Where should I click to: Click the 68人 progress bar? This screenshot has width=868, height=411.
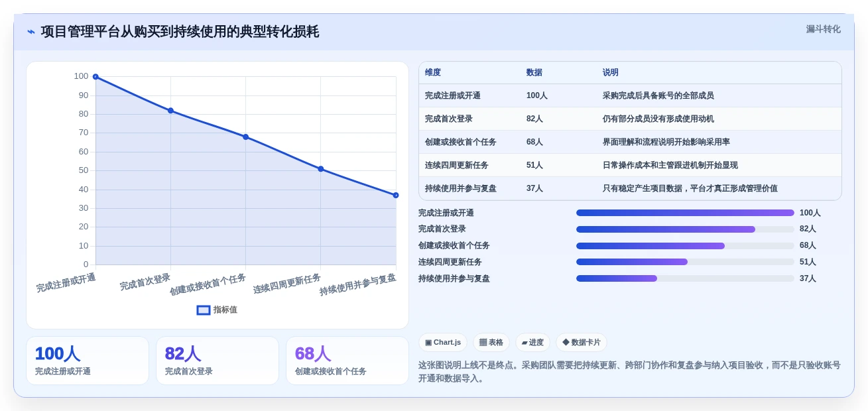click(685, 246)
